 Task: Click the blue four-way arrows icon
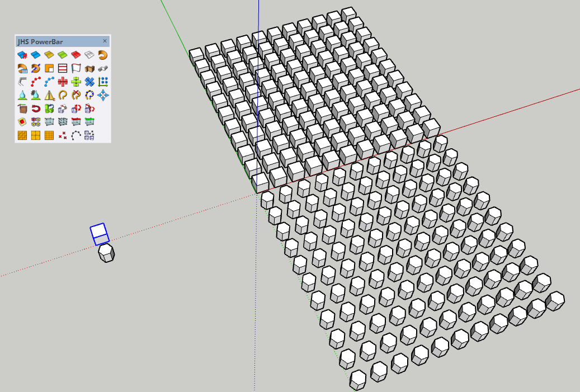(103, 95)
